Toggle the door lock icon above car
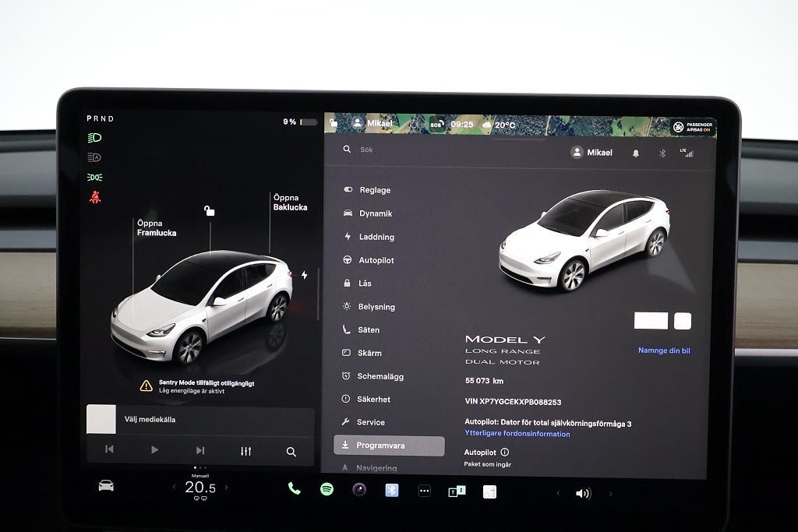 click(x=209, y=210)
